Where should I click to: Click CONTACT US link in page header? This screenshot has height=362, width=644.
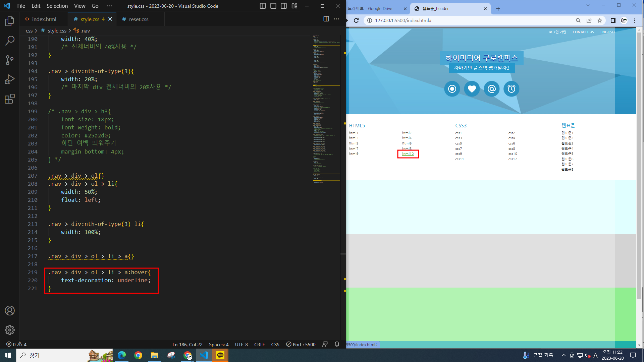583,32
